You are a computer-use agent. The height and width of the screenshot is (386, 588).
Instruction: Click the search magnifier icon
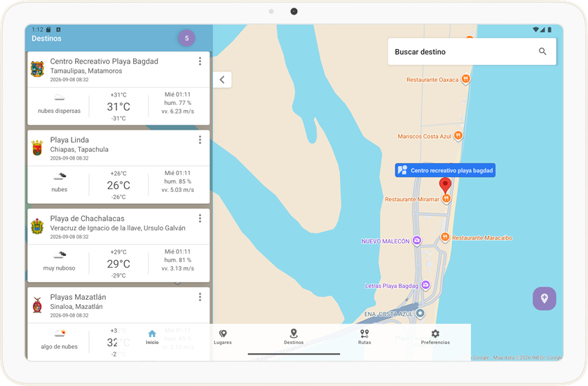coord(542,52)
